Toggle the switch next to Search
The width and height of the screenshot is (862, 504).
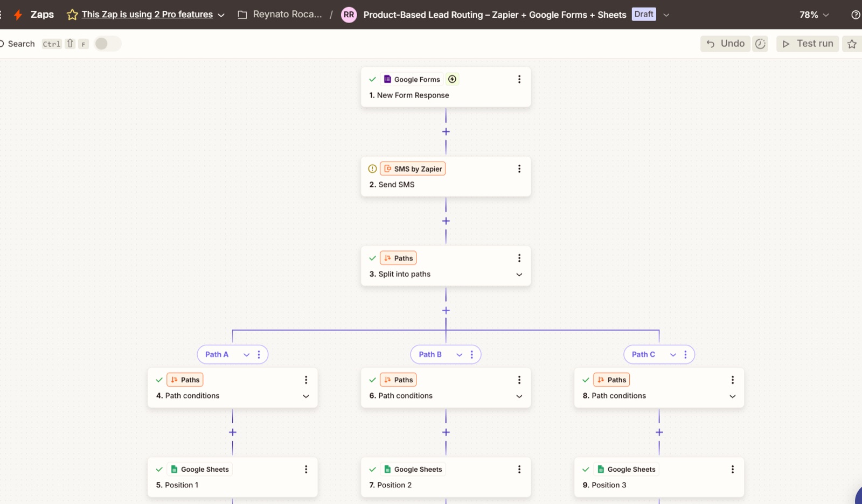[108, 44]
